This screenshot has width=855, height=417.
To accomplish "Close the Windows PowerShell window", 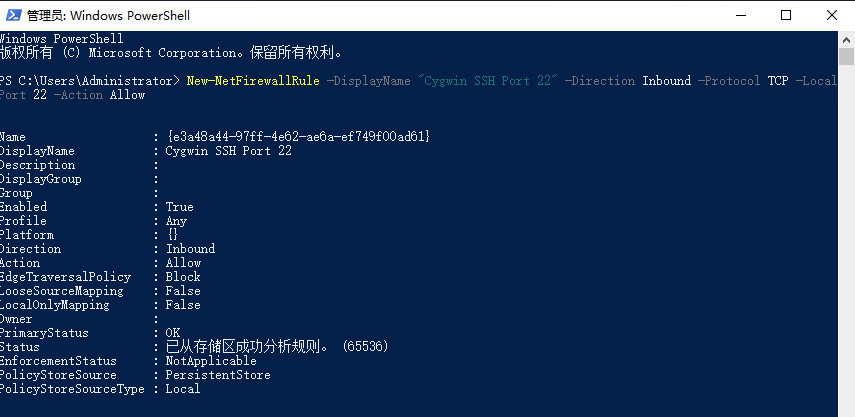I will (832, 15).
